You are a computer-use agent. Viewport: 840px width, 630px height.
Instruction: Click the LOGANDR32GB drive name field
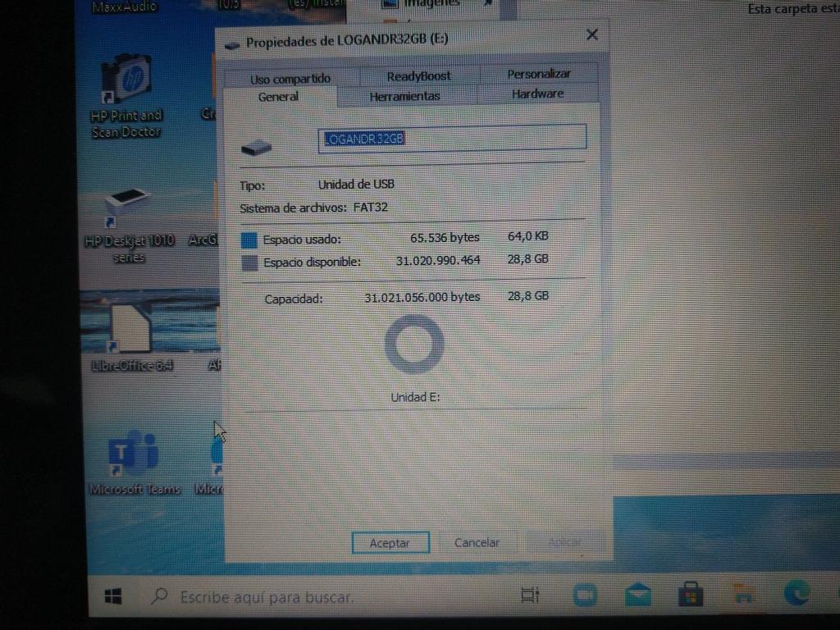(x=451, y=138)
